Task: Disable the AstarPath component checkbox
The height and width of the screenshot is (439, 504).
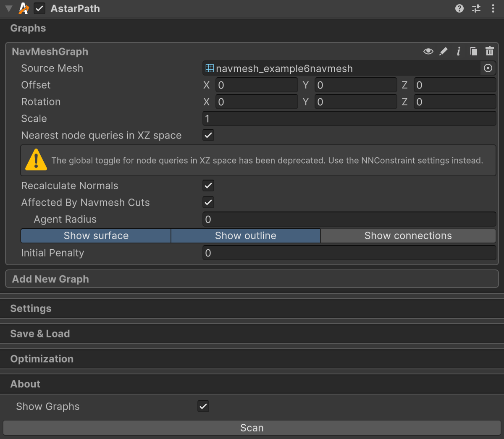Action: [x=39, y=8]
